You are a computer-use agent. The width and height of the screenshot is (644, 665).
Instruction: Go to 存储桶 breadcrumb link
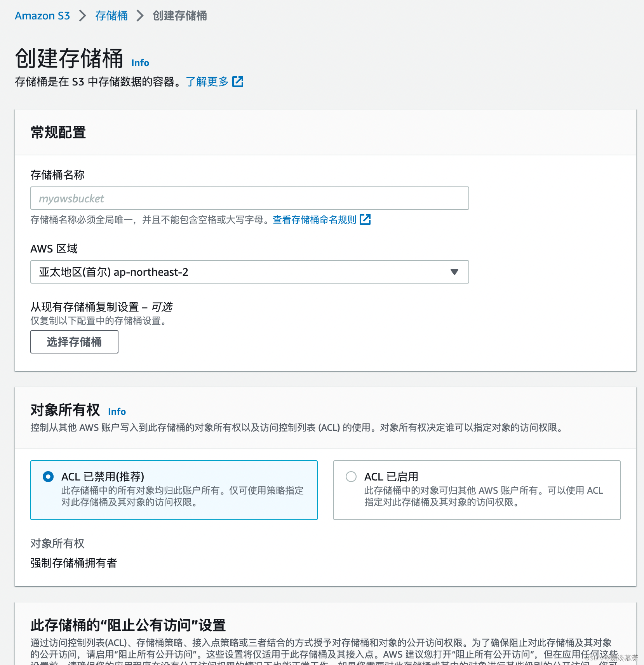111,16
